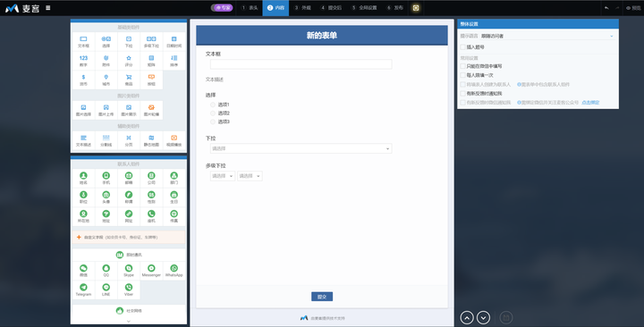This screenshot has height=327, width=644.
Task: Add the 座机 landline phone field
Action: 151,216
